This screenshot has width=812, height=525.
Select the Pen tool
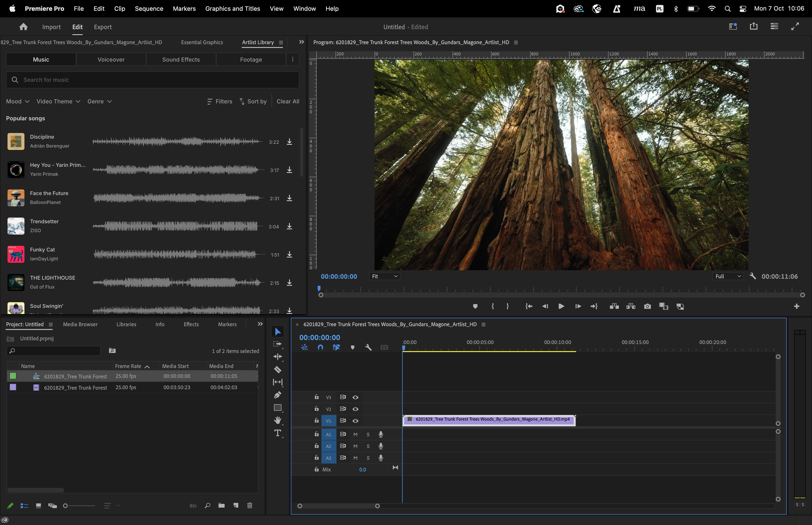pyautogui.click(x=278, y=395)
